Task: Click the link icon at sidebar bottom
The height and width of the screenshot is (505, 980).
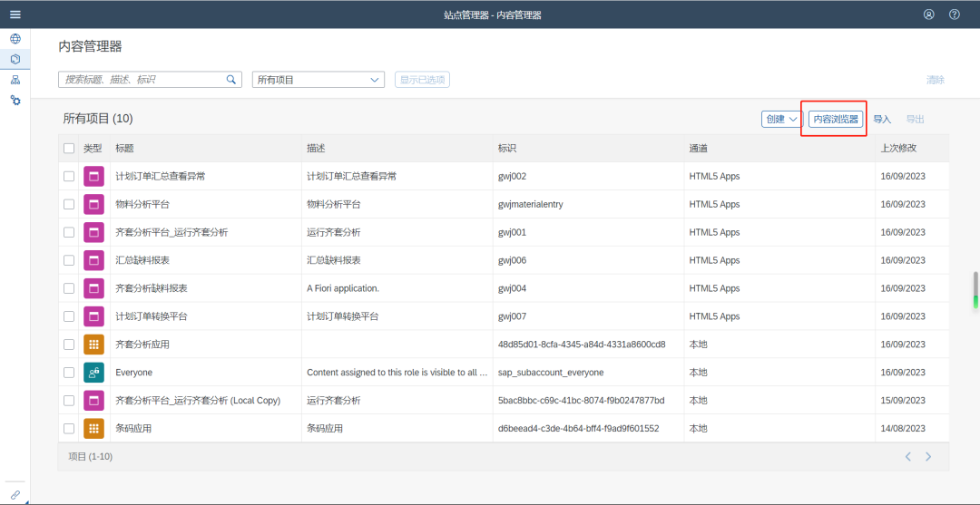Action: 15,494
